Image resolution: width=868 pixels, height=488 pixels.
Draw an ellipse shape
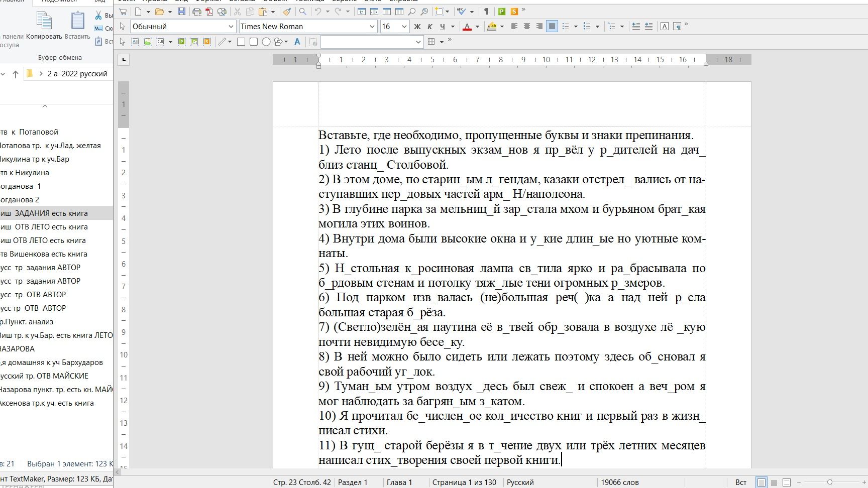point(266,42)
